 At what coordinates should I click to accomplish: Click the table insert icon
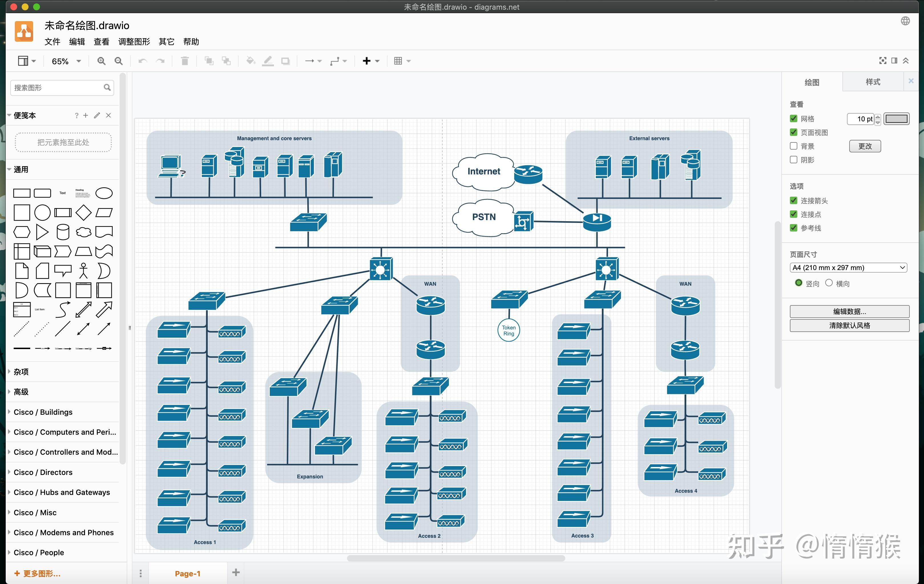398,61
